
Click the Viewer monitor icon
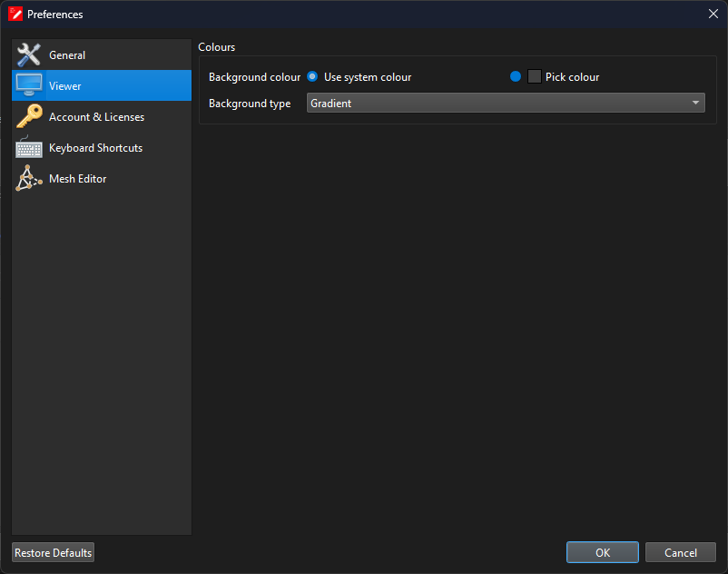click(29, 85)
